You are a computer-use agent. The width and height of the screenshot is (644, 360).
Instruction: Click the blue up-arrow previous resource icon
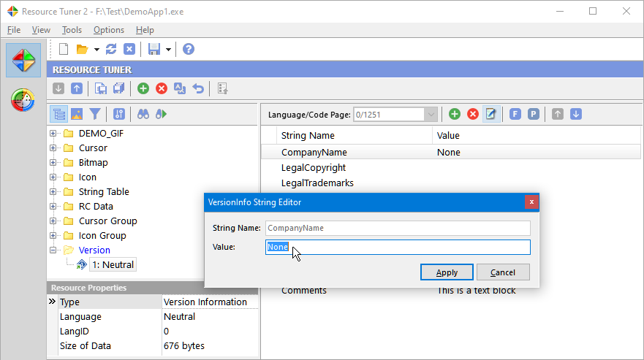pos(77,88)
